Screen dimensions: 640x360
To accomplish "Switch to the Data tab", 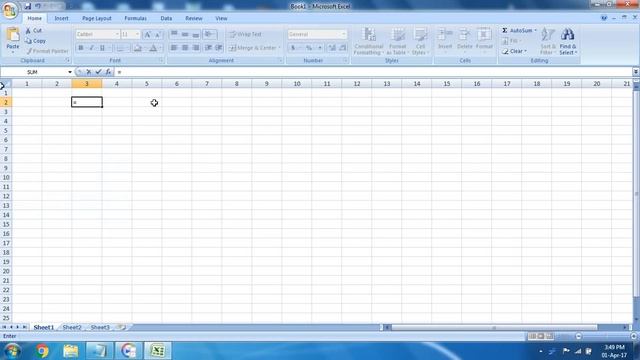I will coord(166,18).
